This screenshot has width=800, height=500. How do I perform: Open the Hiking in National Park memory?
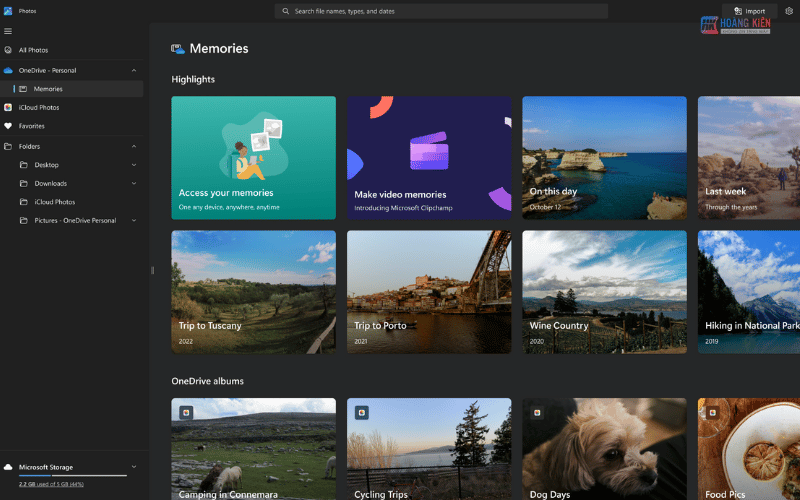(749, 292)
